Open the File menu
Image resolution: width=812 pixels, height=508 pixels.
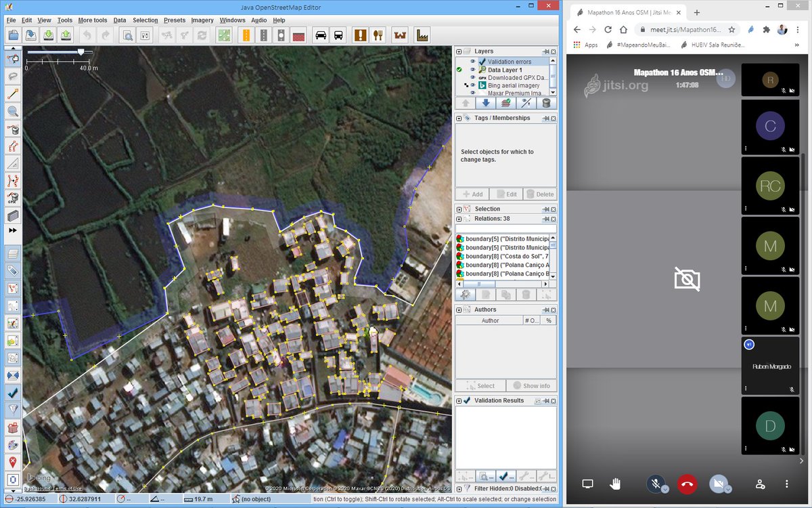pos(11,20)
